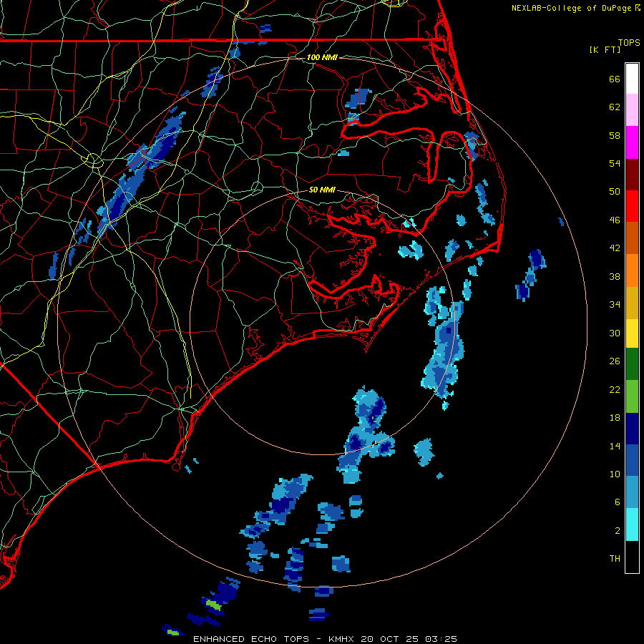The height and width of the screenshot is (644, 644).
Task: Click the legend value 42
Action: point(615,248)
